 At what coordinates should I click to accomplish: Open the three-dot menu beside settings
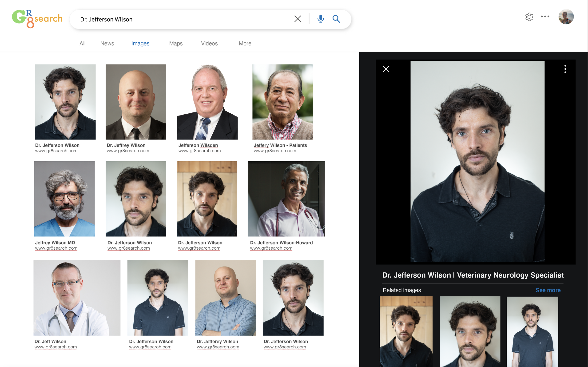tap(545, 16)
